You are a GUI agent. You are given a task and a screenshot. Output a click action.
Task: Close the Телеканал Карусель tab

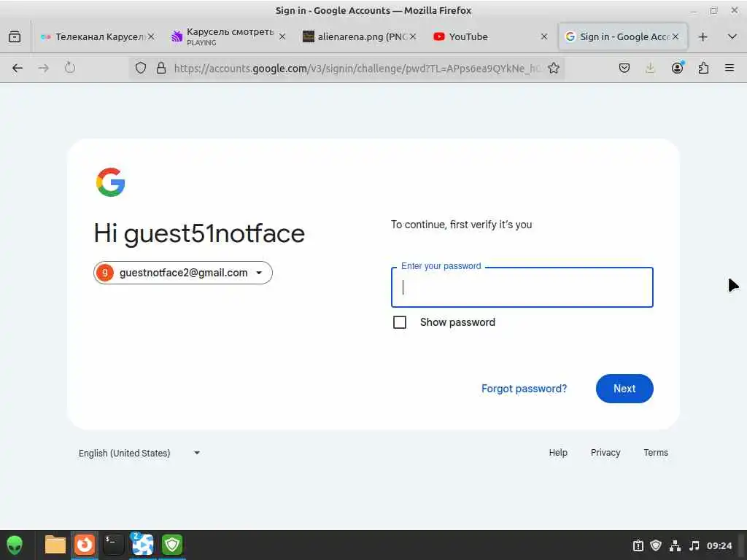click(151, 36)
